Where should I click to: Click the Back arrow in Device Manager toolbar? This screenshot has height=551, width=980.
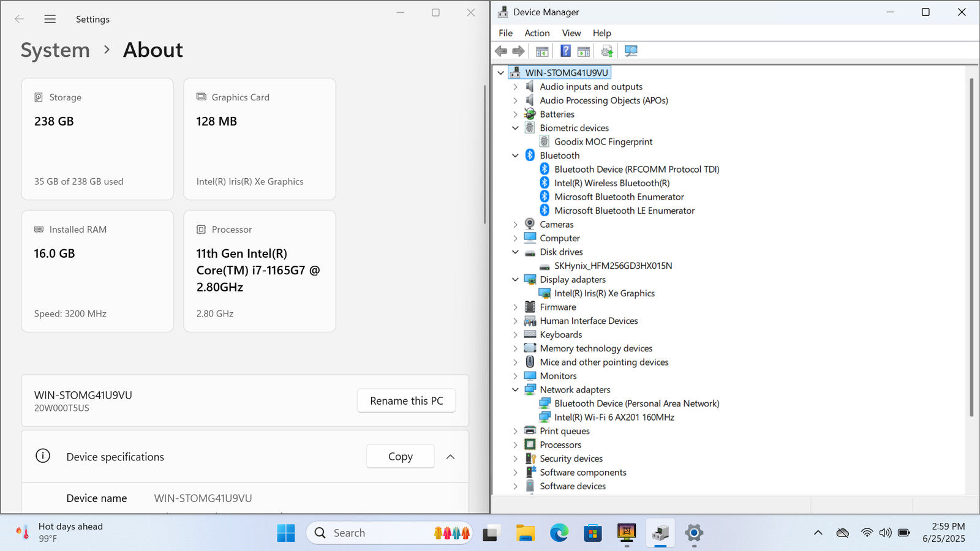(501, 51)
